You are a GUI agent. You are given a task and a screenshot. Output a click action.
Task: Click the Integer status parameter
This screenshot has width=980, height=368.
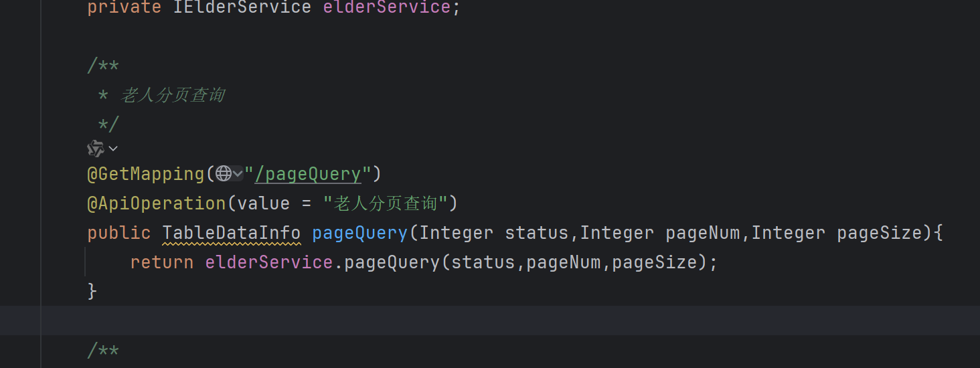[494, 233]
